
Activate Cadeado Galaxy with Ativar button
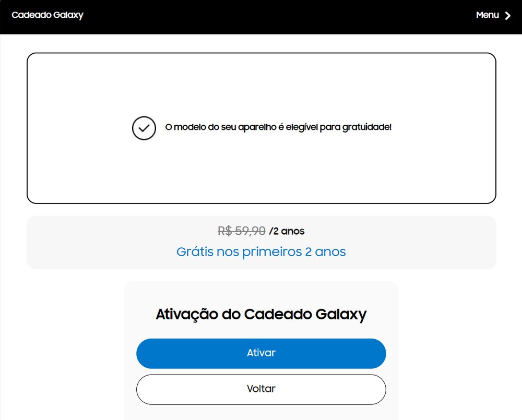coord(261,353)
